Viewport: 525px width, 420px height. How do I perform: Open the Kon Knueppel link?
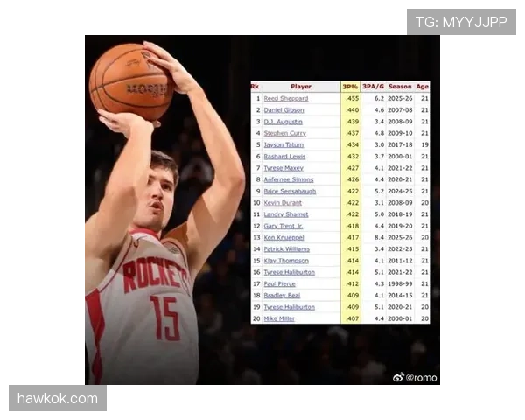(x=283, y=237)
